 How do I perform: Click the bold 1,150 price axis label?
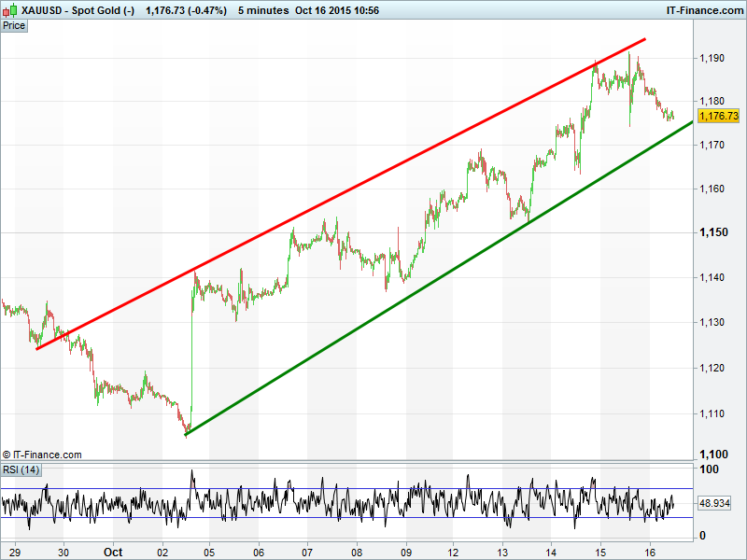click(713, 232)
